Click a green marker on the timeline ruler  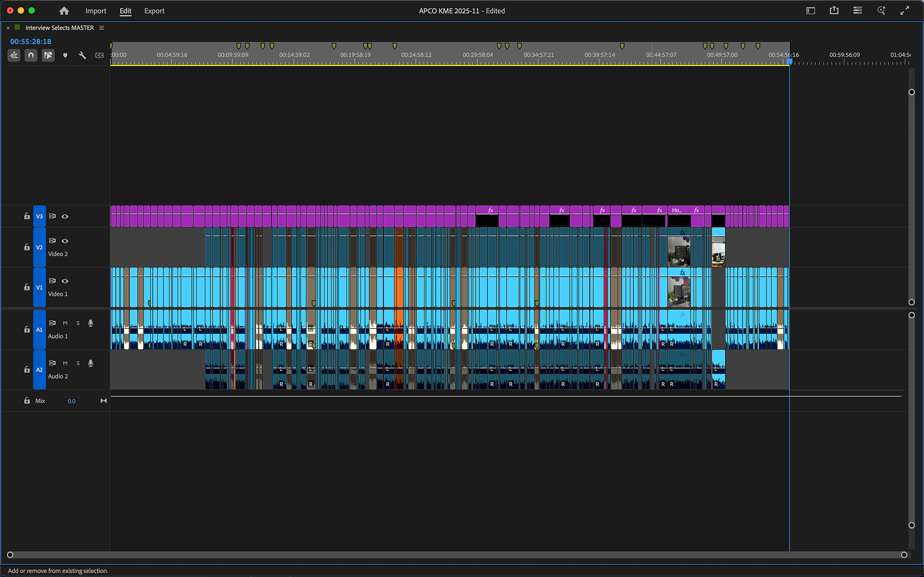tap(239, 46)
